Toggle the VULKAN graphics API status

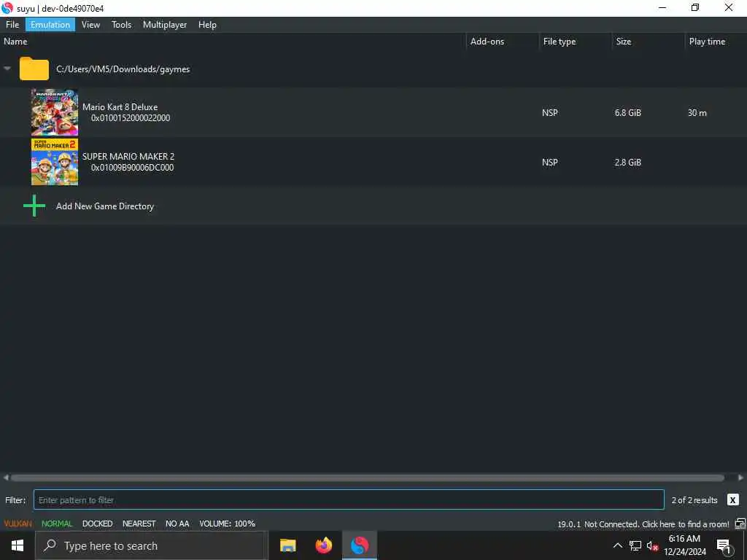tap(18, 524)
